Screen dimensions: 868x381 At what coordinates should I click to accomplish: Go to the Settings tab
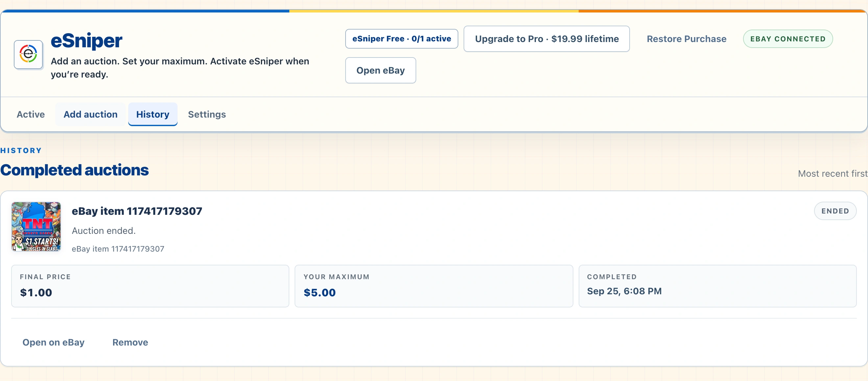coord(207,114)
